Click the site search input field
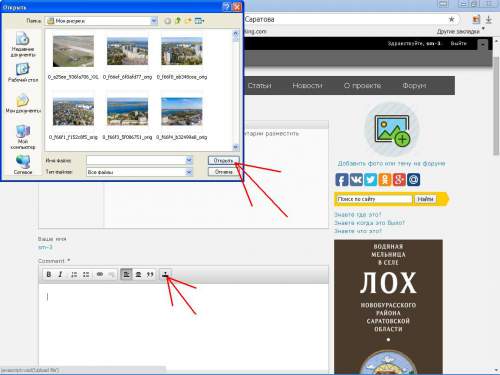The width and height of the screenshot is (500, 375). click(374, 199)
